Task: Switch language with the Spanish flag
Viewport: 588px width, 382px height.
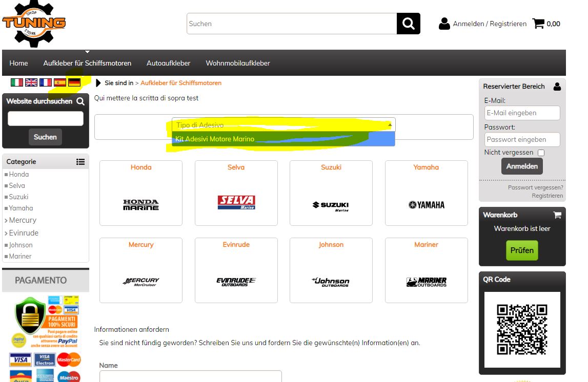Action: [x=59, y=82]
